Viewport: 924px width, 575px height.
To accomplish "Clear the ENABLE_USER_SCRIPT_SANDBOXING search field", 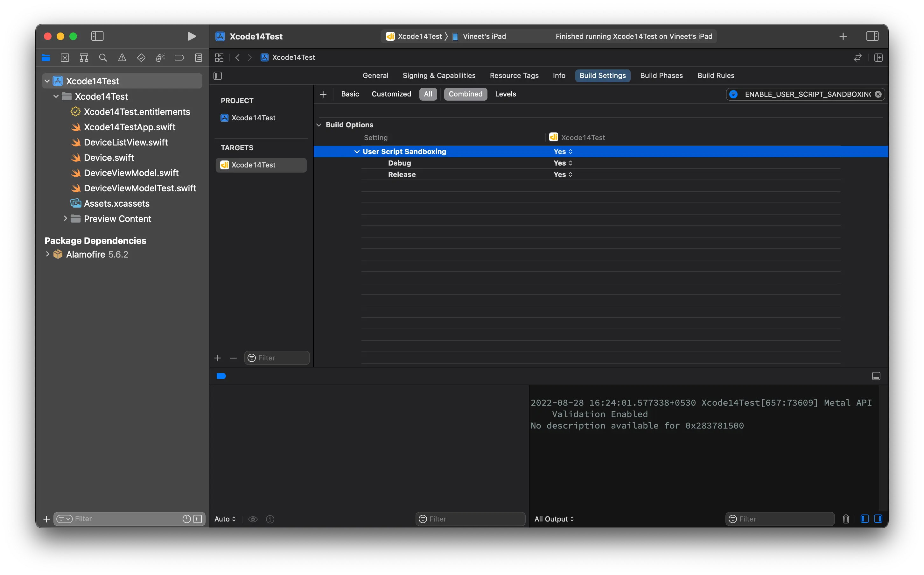I will coord(878,94).
